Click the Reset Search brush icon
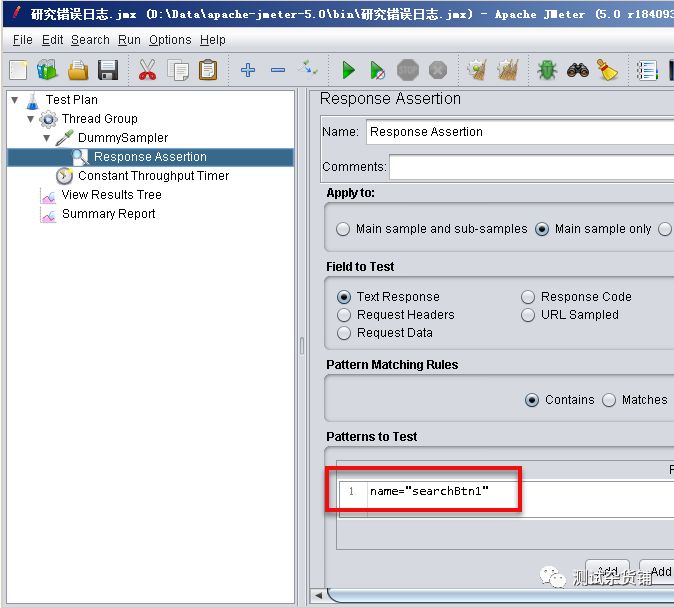This screenshot has width=674, height=608. click(607, 70)
